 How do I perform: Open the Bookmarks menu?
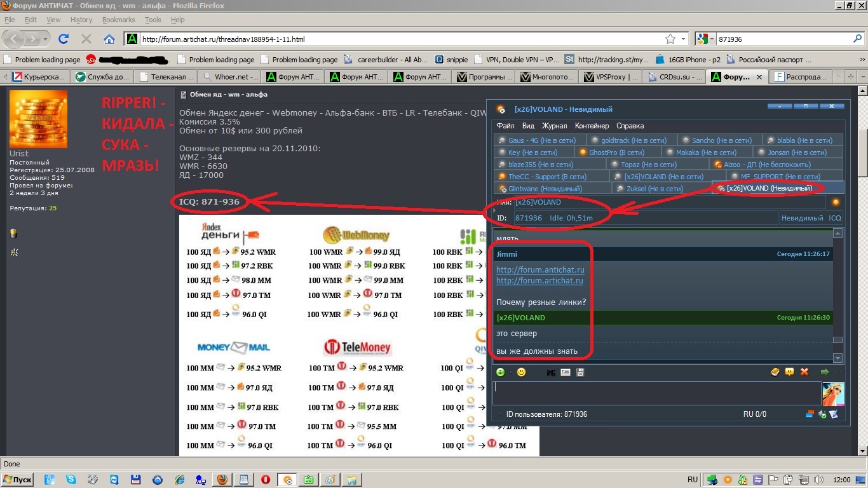tap(119, 20)
